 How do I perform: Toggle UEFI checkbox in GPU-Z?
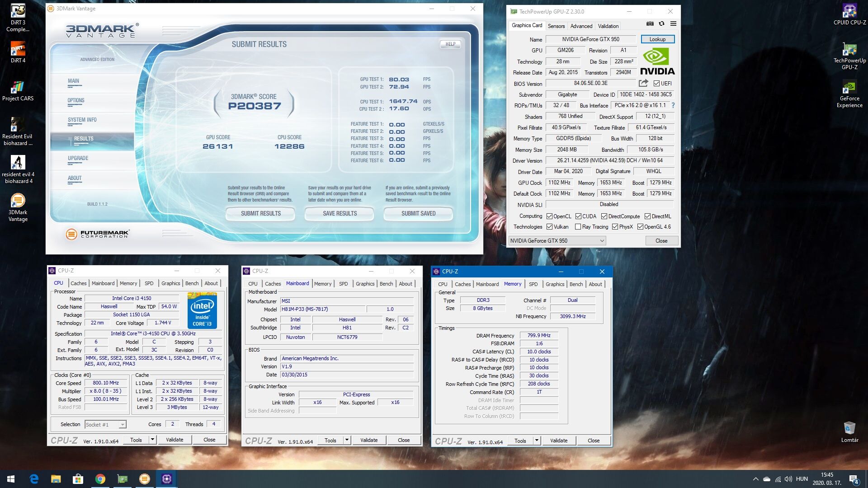pos(656,84)
